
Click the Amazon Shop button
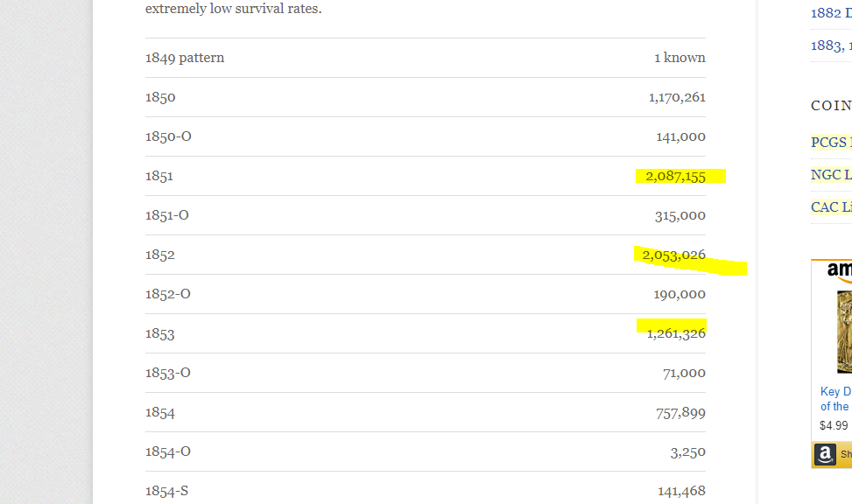(833, 455)
